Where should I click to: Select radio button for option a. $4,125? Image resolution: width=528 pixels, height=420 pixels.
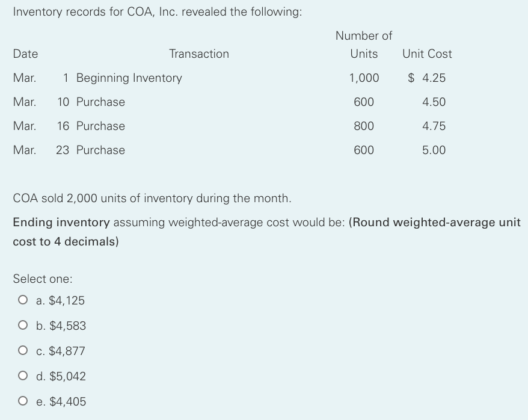[x=23, y=300]
